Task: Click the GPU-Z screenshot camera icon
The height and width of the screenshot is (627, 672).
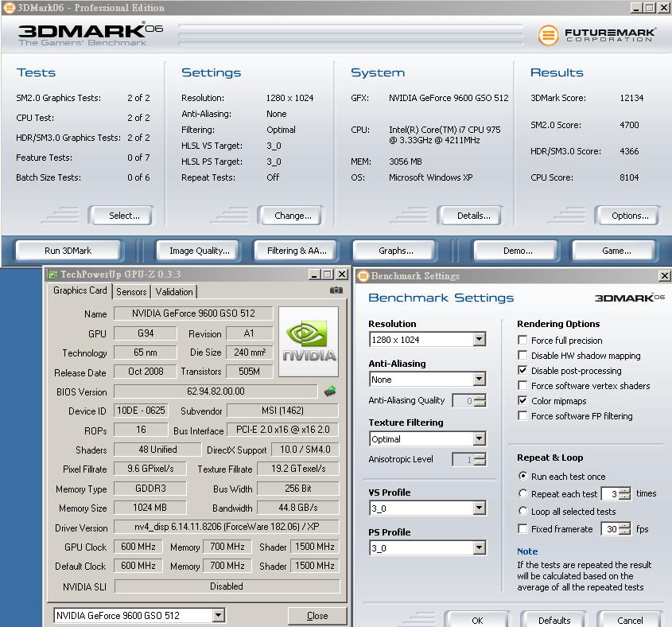Action: click(336, 290)
